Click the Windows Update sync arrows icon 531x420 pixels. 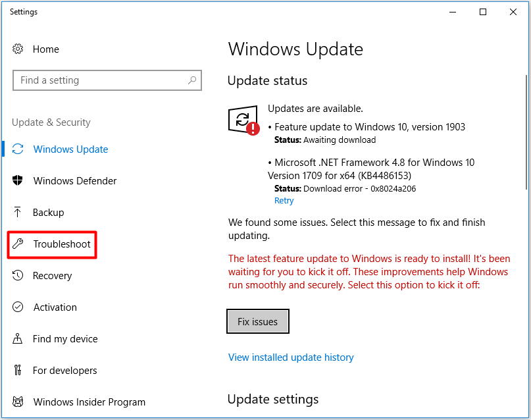point(18,149)
